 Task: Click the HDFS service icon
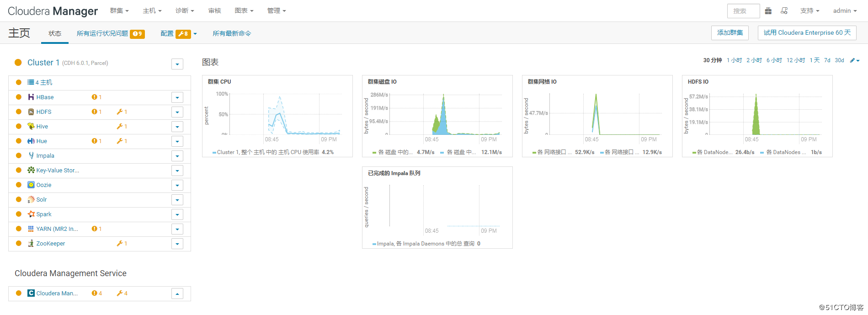tap(31, 112)
